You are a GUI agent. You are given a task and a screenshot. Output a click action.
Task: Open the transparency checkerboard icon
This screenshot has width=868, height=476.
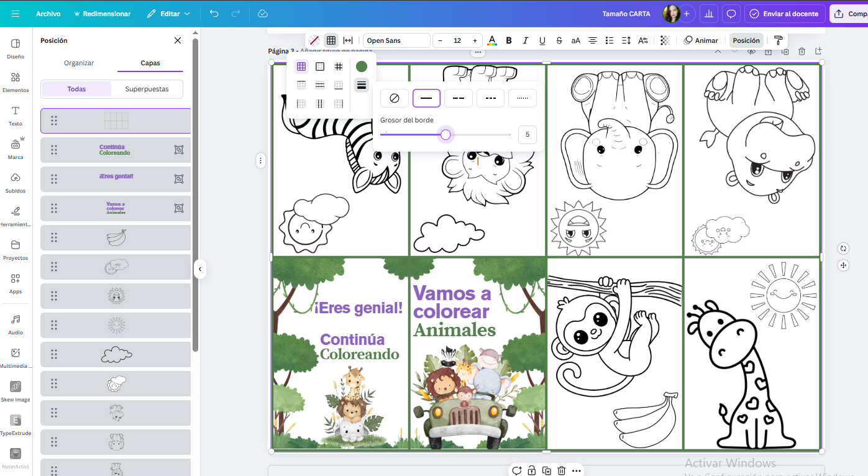(665, 40)
